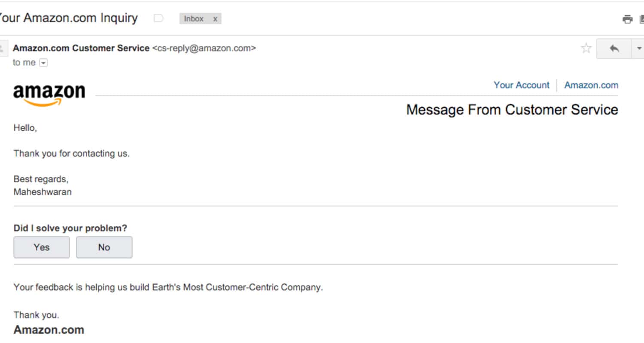
Task: Answer Yes to "Did I solve your problem?"
Action: (42, 247)
